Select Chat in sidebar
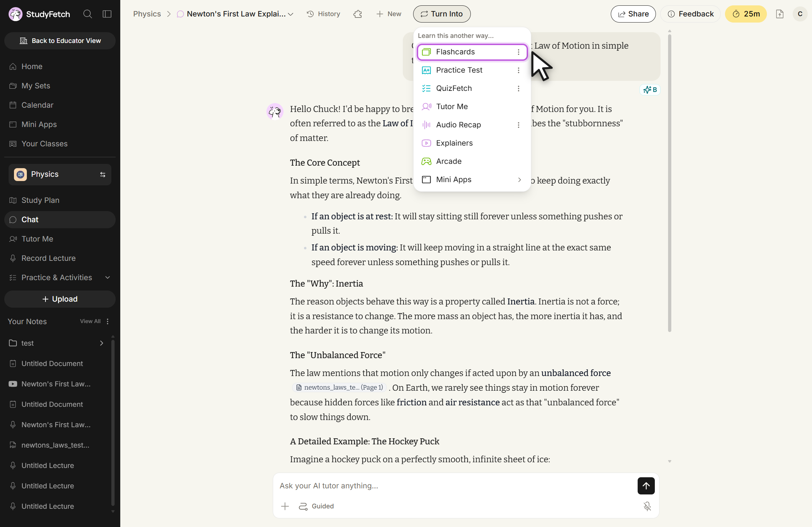812x527 pixels. 60,220
